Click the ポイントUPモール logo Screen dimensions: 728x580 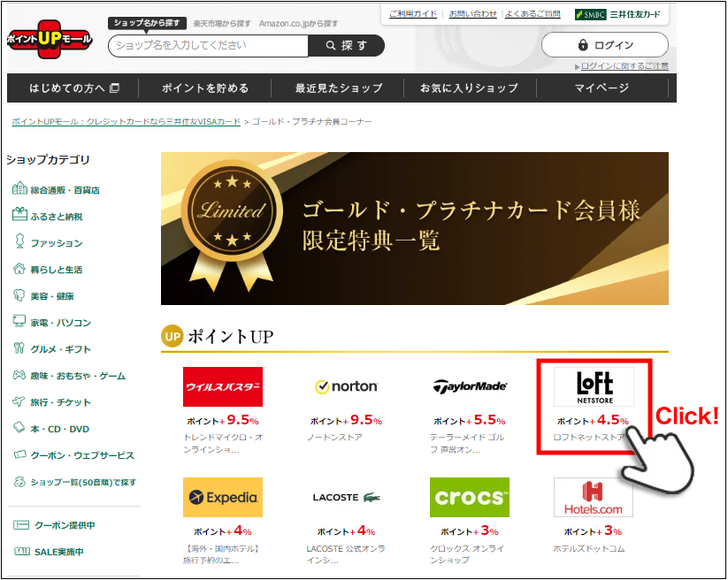pyautogui.click(x=50, y=39)
